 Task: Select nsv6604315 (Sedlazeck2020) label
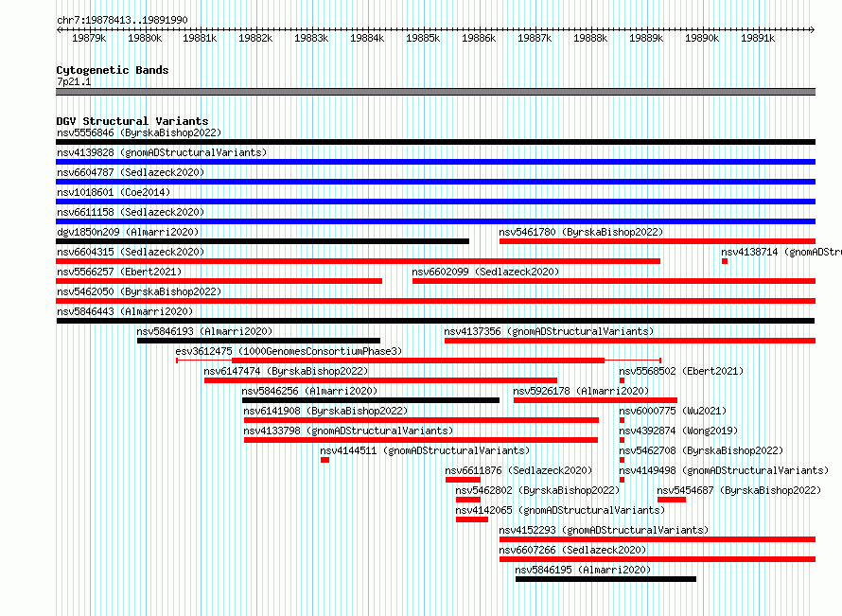(131, 252)
